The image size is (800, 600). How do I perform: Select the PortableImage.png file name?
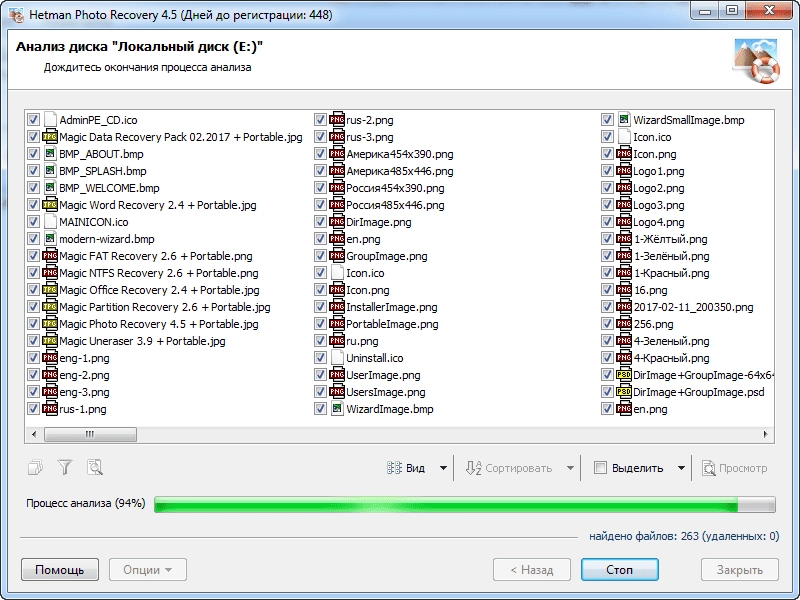pyautogui.click(x=392, y=324)
